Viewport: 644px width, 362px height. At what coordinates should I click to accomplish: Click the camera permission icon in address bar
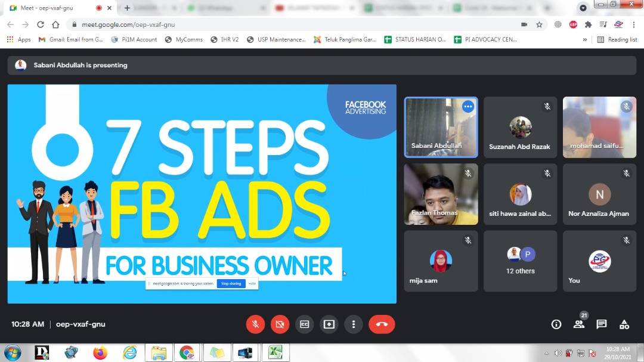524,24
